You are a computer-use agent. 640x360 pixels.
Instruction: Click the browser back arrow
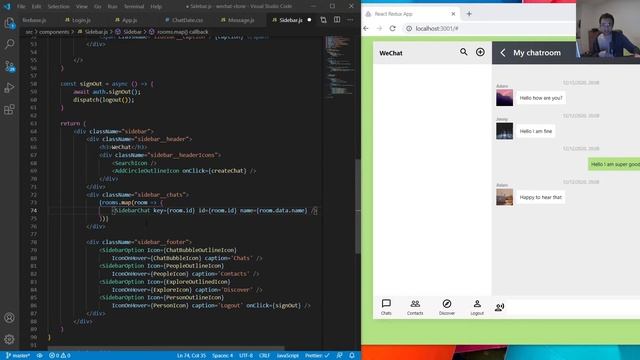[366, 29]
